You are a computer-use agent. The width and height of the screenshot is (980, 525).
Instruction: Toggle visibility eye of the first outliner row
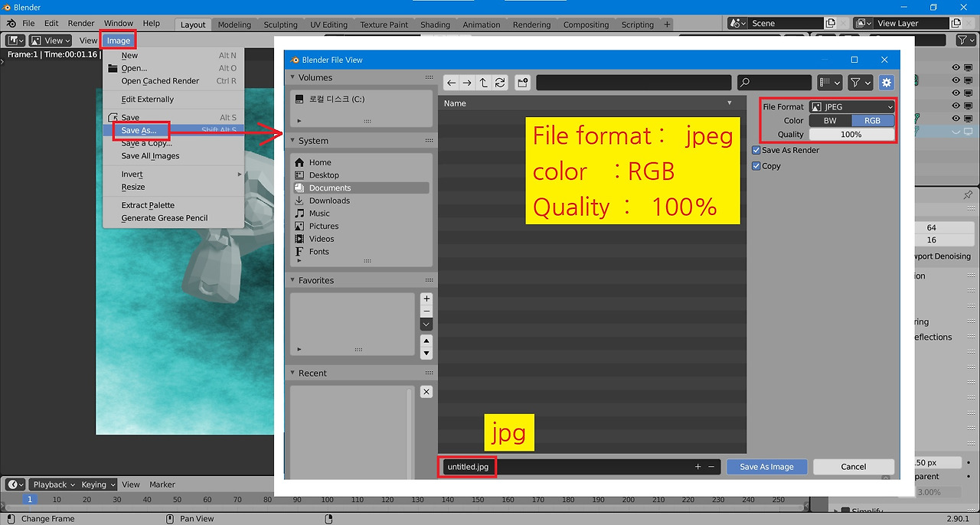click(x=955, y=68)
